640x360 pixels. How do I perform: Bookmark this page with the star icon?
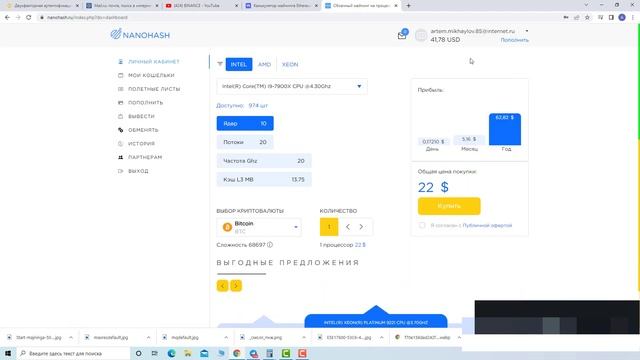[x=587, y=17]
